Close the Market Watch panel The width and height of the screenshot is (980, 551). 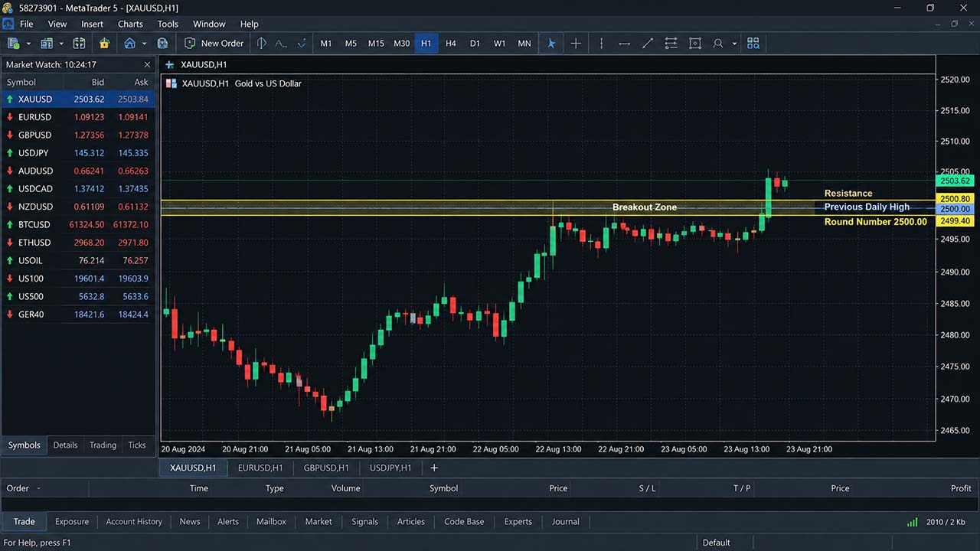pos(147,65)
